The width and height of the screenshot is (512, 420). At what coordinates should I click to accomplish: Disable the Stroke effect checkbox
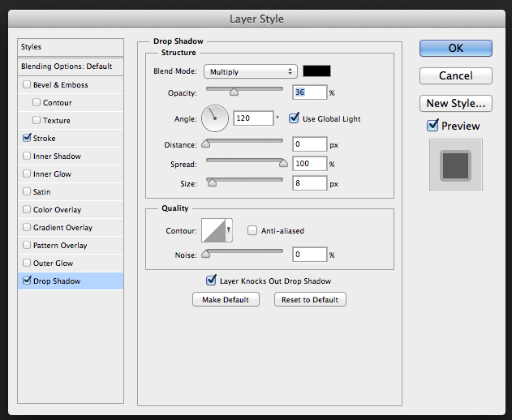(x=28, y=139)
